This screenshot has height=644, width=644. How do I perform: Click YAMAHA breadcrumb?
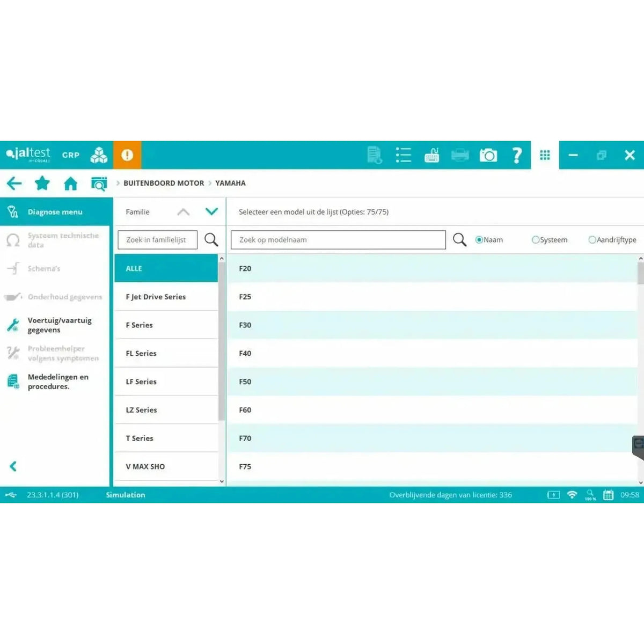230,183
